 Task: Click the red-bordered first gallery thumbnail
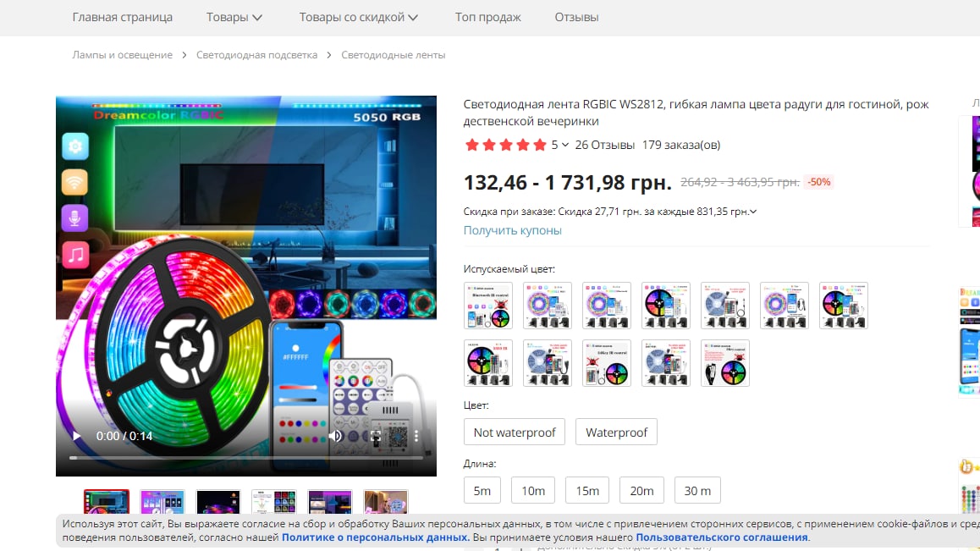pyautogui.click(x=107, y=502)
